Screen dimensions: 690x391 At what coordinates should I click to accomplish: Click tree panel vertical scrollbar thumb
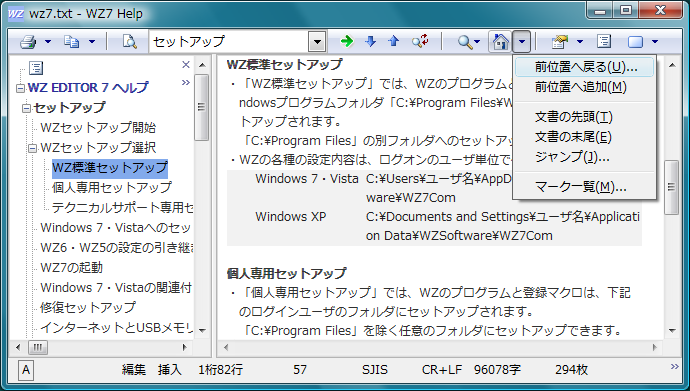202,107
